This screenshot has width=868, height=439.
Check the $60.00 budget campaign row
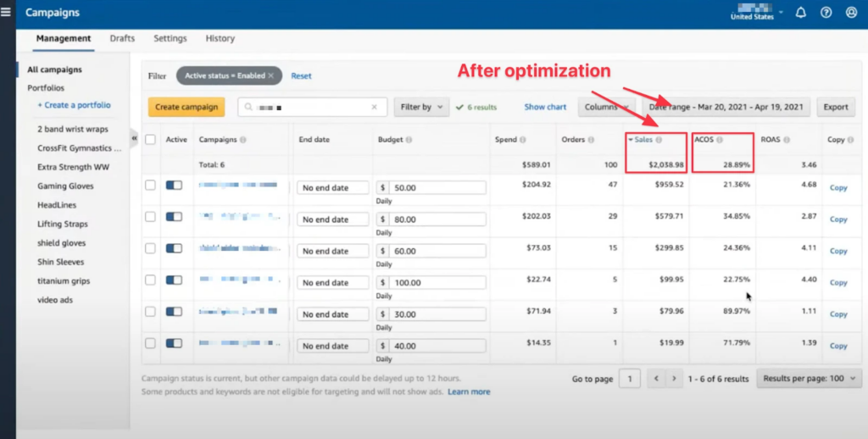pyautogui.click(x=150, y=248)
